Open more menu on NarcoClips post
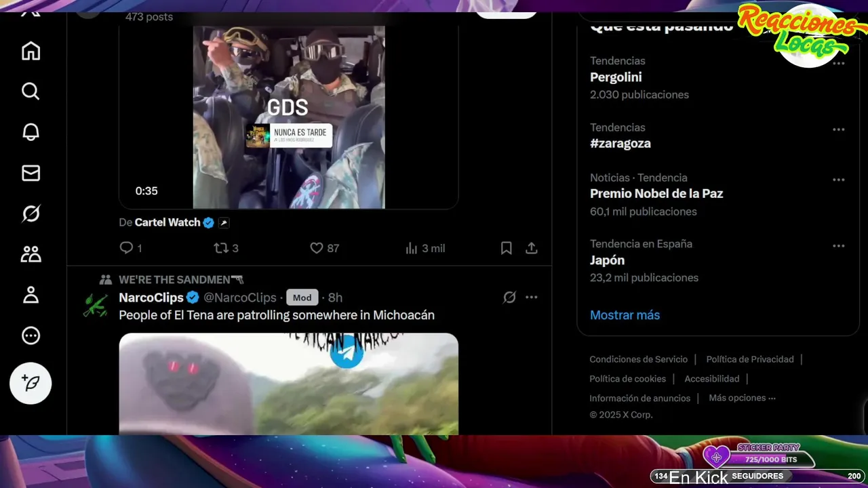The width and height of the screenshot is (868, 488). (532, 297)
